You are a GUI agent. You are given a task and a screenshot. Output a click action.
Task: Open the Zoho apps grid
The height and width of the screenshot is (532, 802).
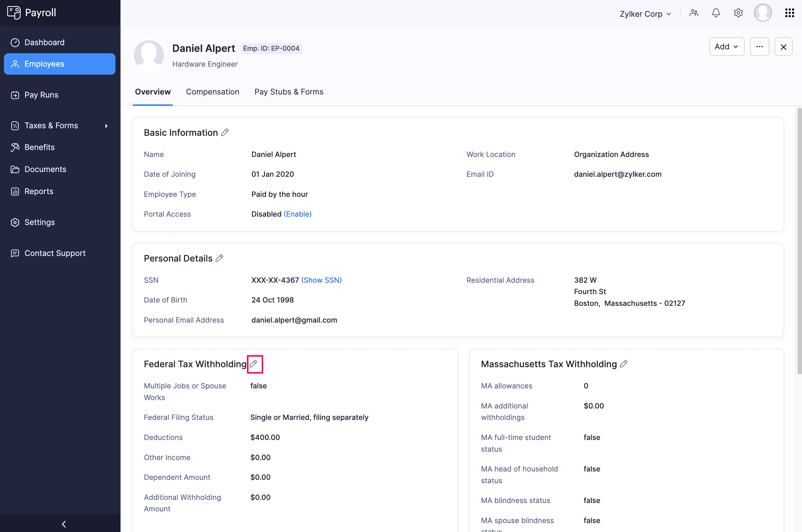pyautogui.click(x=789, y=13)
